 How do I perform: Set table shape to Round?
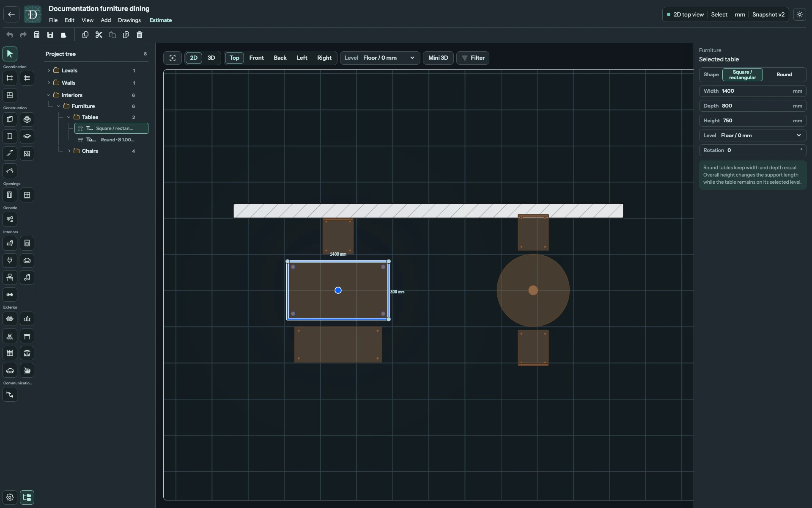click(784, 75)
